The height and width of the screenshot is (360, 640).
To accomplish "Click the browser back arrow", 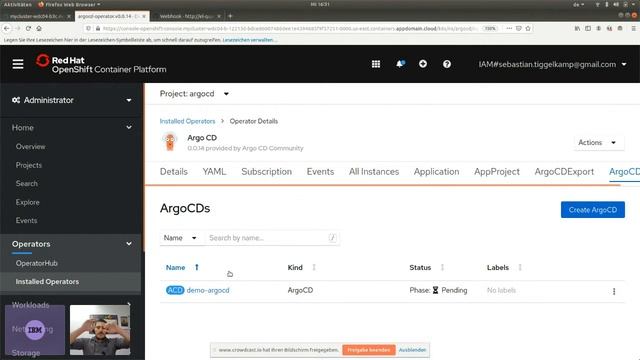I will coord(7,28).
